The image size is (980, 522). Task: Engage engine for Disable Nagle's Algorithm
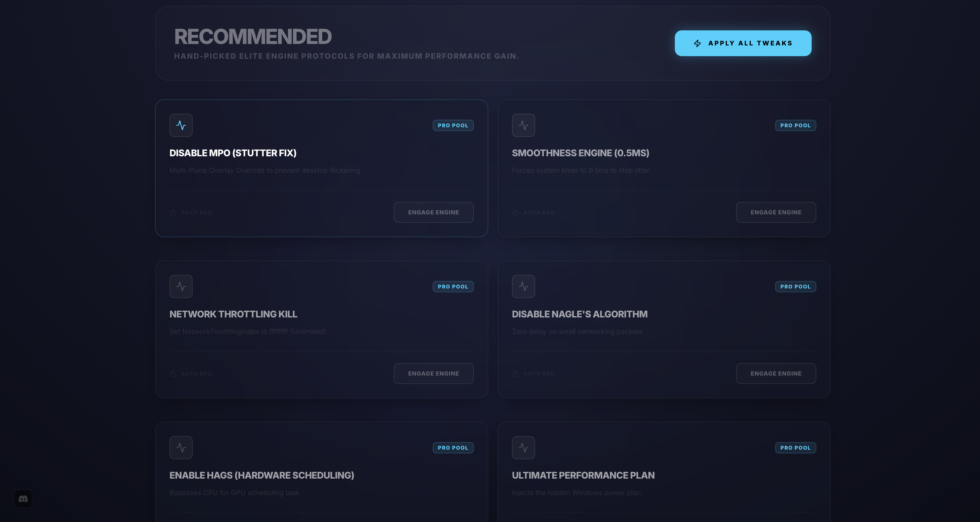coord(776,374)
